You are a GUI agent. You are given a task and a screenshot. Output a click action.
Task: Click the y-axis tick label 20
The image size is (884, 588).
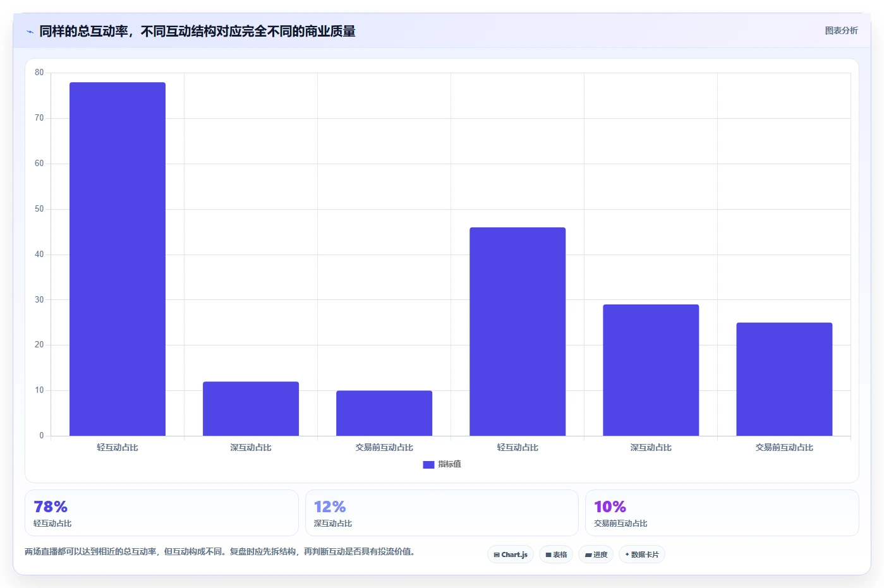[39, 345]
